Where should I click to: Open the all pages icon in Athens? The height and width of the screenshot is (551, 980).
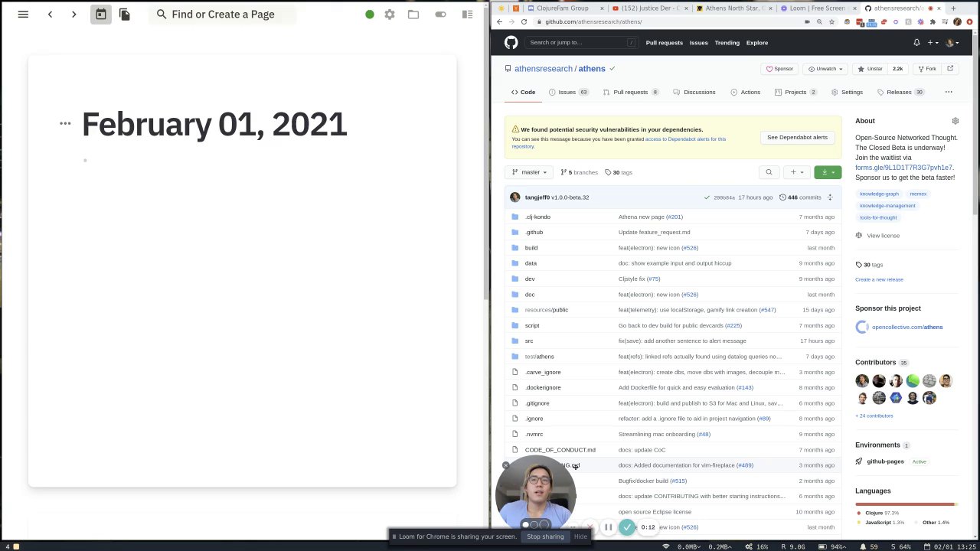[124, 14]
